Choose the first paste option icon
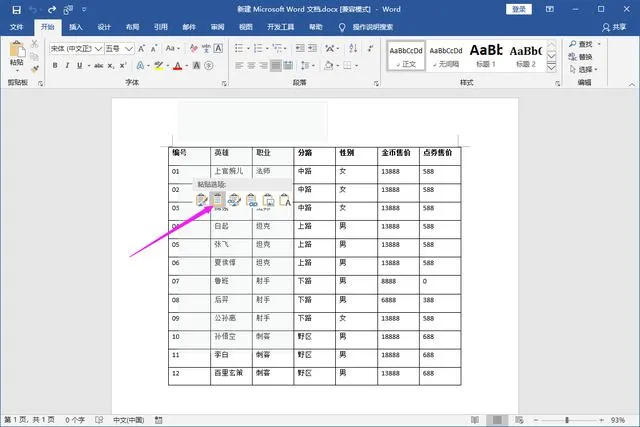Screen dimensions: 640x427 tap(201, 201)
